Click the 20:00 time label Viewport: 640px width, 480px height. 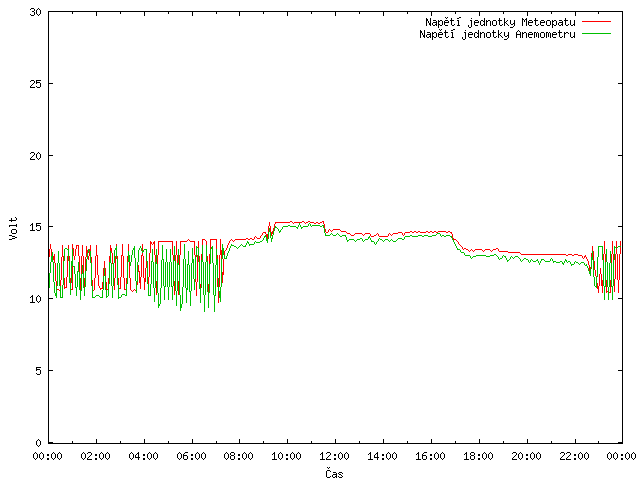[527, 456]
